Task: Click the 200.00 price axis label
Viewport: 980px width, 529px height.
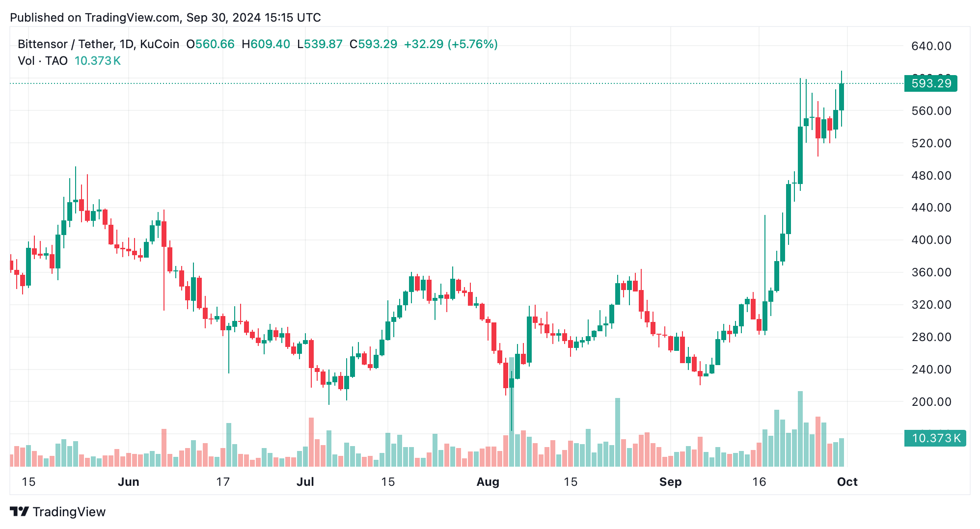Action: click(x=931, y=402)
